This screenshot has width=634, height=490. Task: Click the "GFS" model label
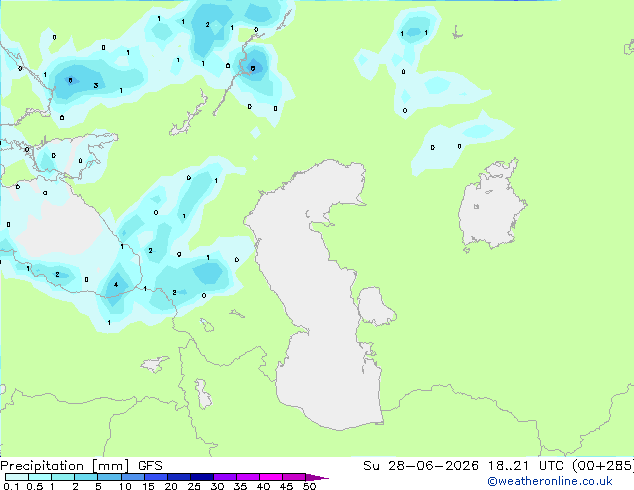click(150, 466)
